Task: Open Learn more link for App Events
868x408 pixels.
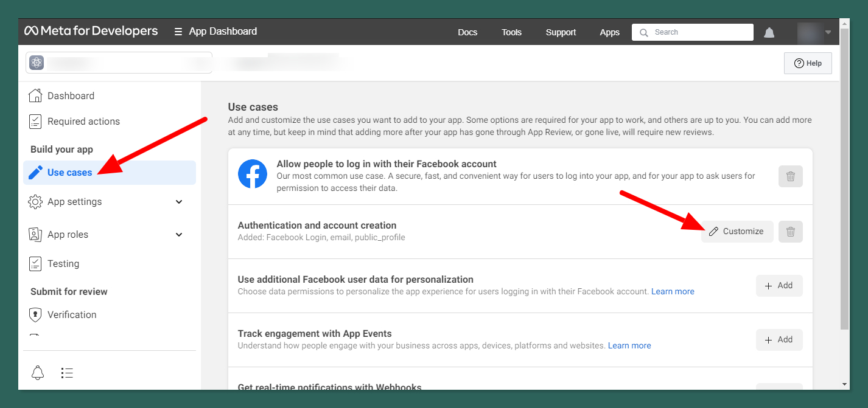Action: (629, 345)
